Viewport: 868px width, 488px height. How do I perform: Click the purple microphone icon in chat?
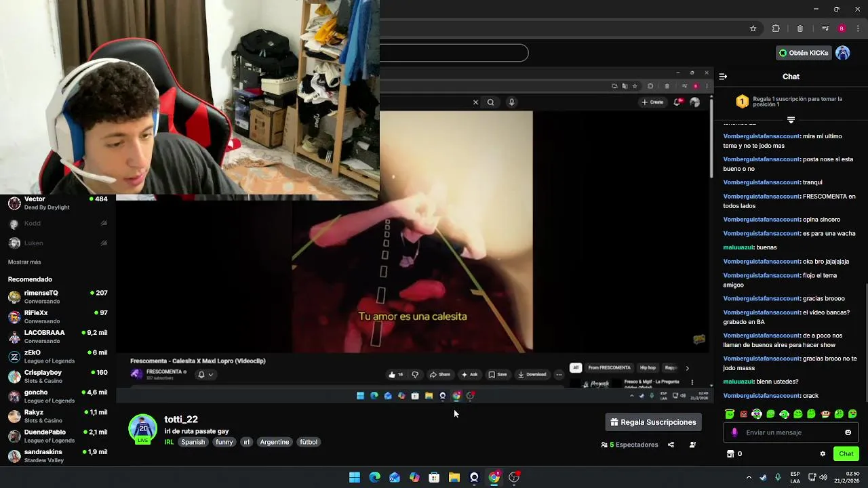point(734,432)
